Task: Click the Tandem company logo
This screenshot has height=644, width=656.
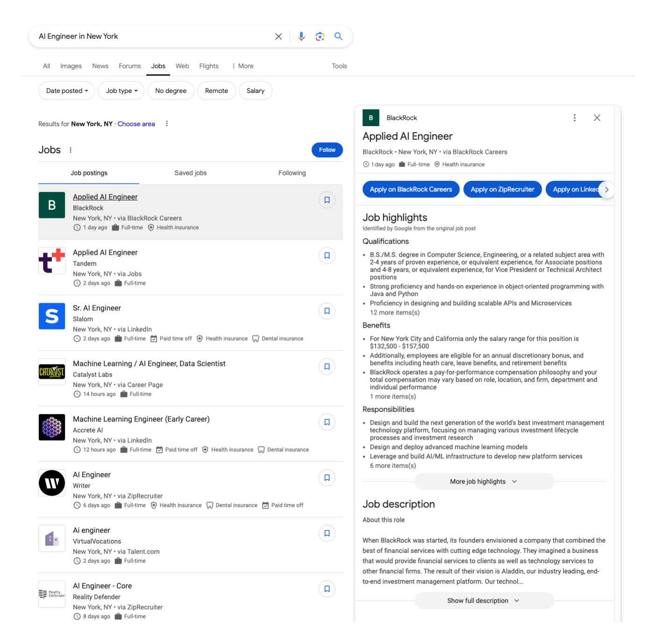Action: pos(52,261)
